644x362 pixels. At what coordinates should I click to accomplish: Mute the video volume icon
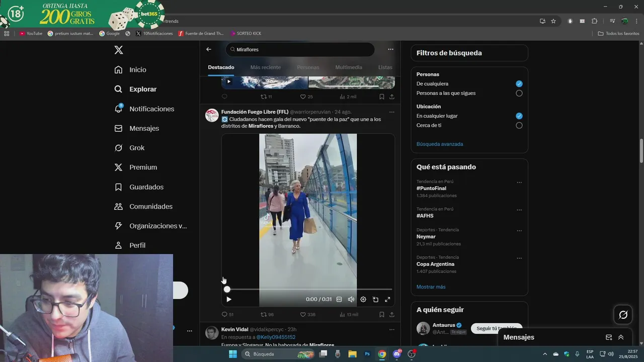[x=351, y=299]
